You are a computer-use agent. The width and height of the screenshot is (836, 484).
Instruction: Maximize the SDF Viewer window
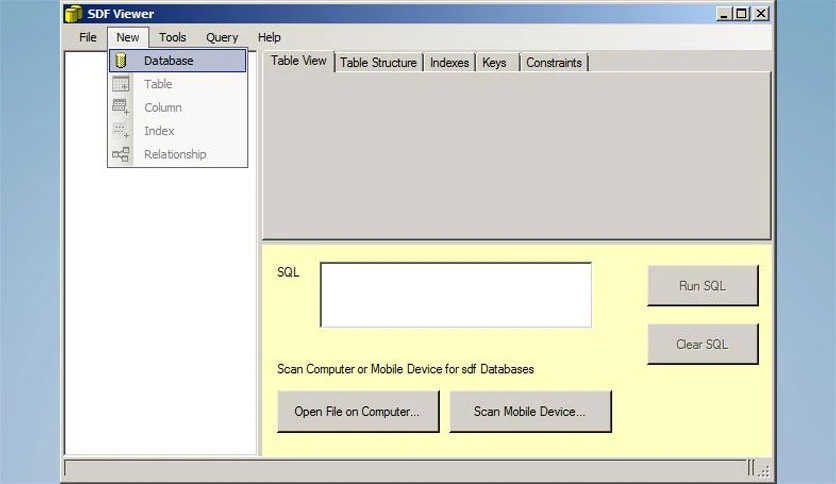point(742,13)
